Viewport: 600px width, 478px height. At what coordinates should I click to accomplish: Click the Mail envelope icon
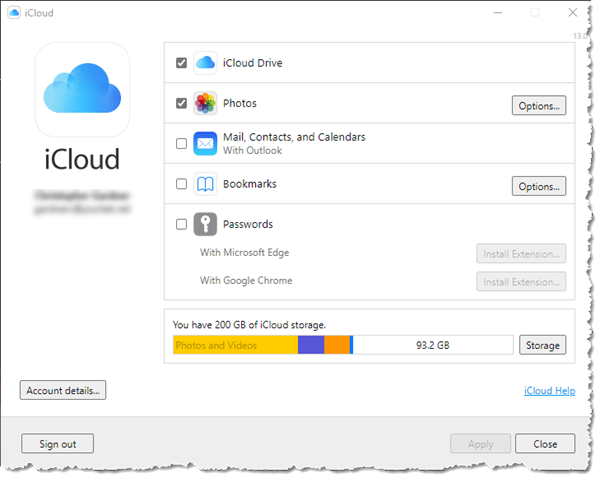pos(205,144)
